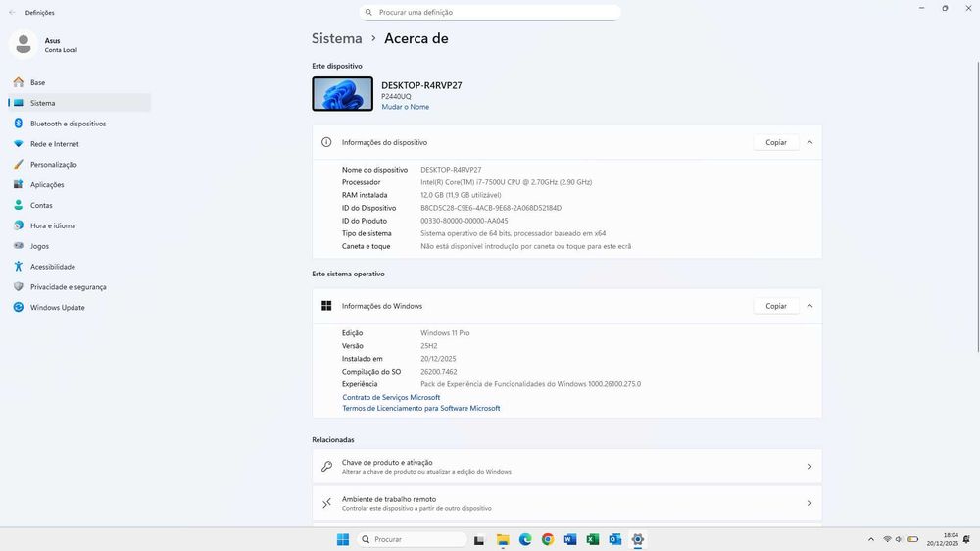Show hidden tray icons chevron

click(x=870, y=539)
